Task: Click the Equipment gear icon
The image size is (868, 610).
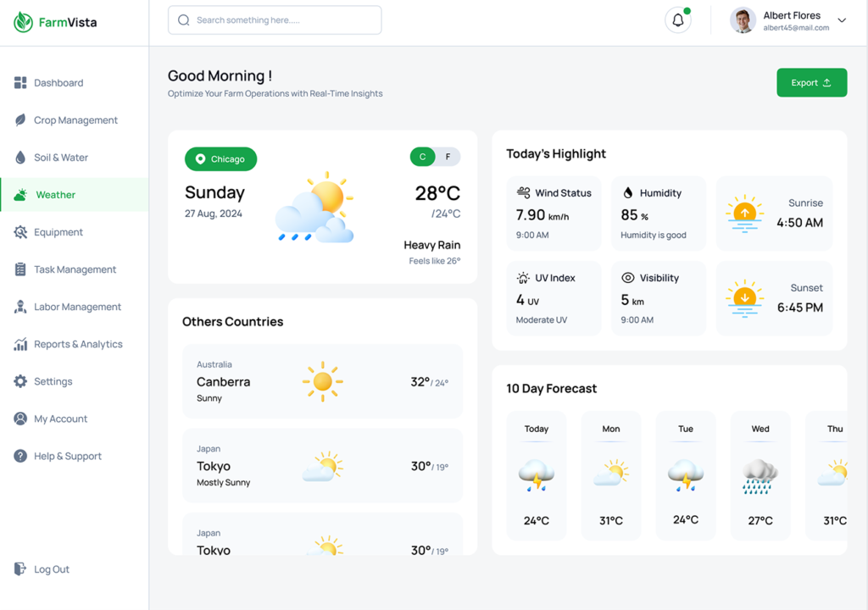Action: click(20, 232)
